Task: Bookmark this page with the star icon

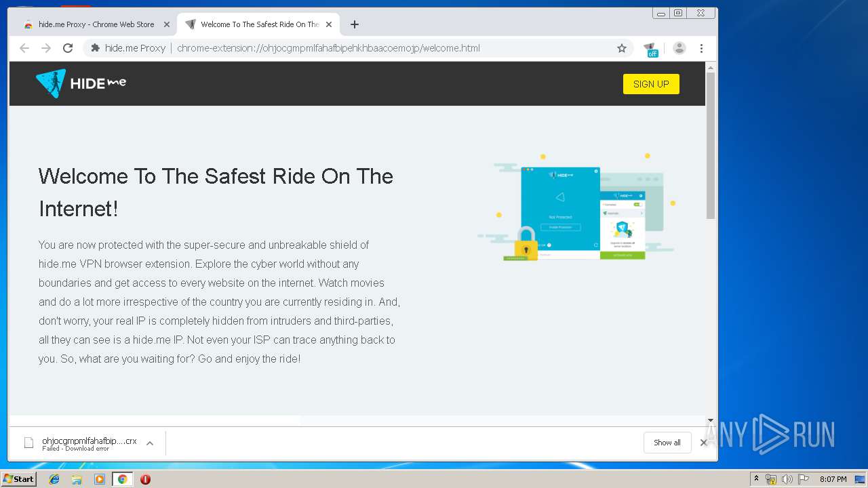Action: click(x=621, y=48)
